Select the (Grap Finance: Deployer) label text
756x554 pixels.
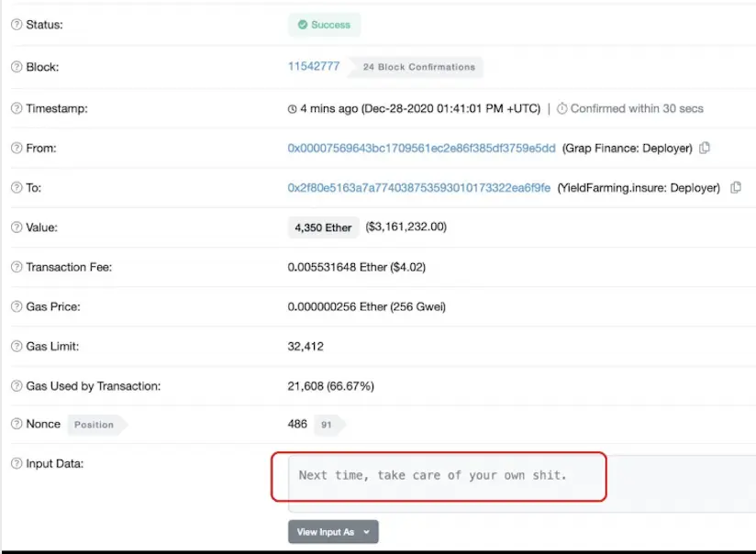click(628, 148)
